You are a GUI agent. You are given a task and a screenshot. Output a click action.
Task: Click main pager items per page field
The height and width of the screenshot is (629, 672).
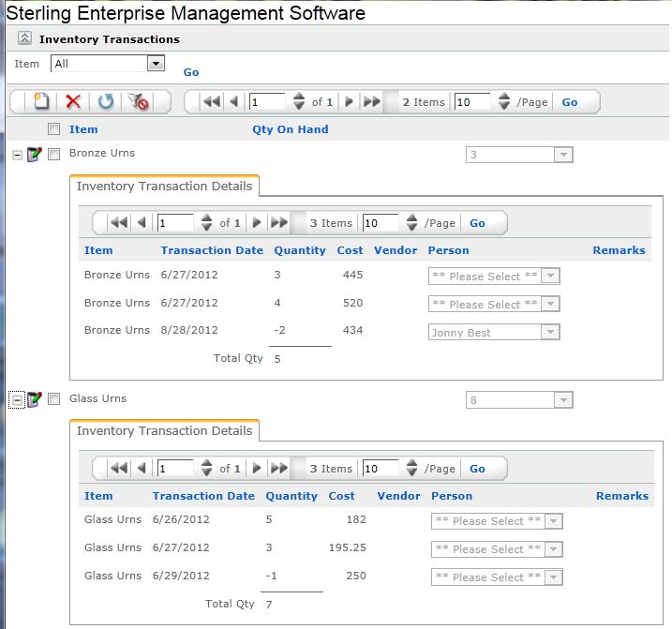point(472,101)
